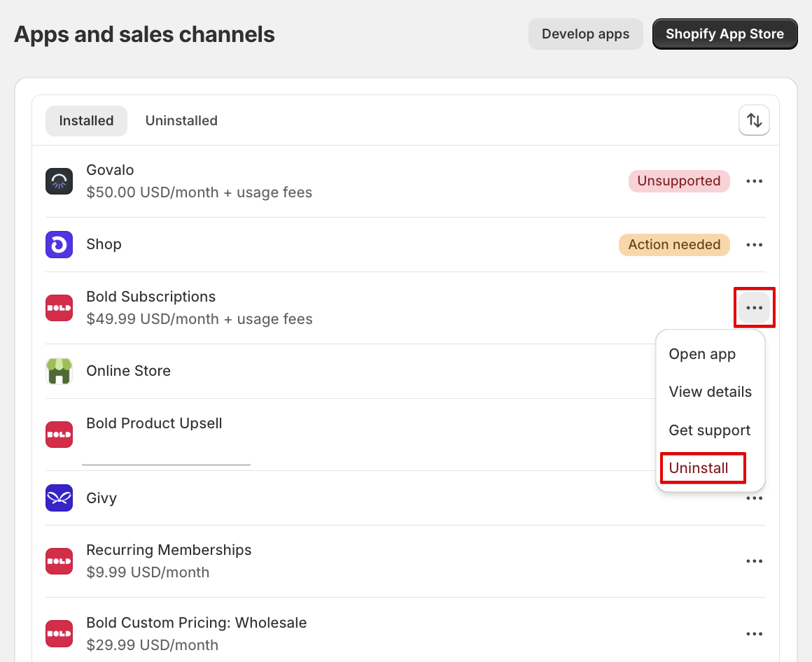Toggle more actions menu for Bold Subscriptions
812x662 pixels.
754,308
